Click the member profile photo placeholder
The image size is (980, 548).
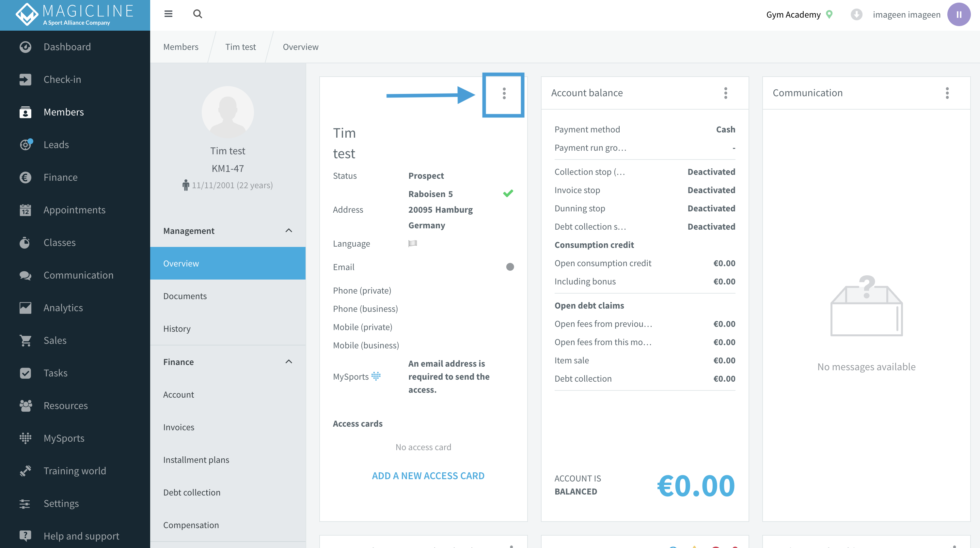[x=228, y=112]
